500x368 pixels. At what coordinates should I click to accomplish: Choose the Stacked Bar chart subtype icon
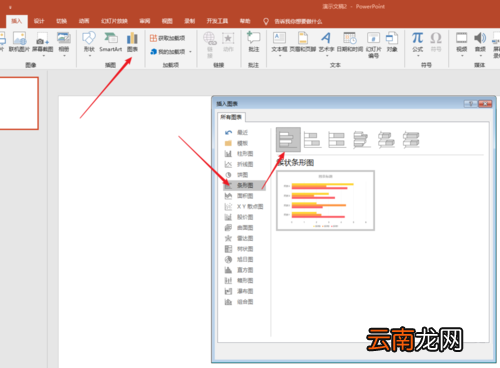coord(313,140)
